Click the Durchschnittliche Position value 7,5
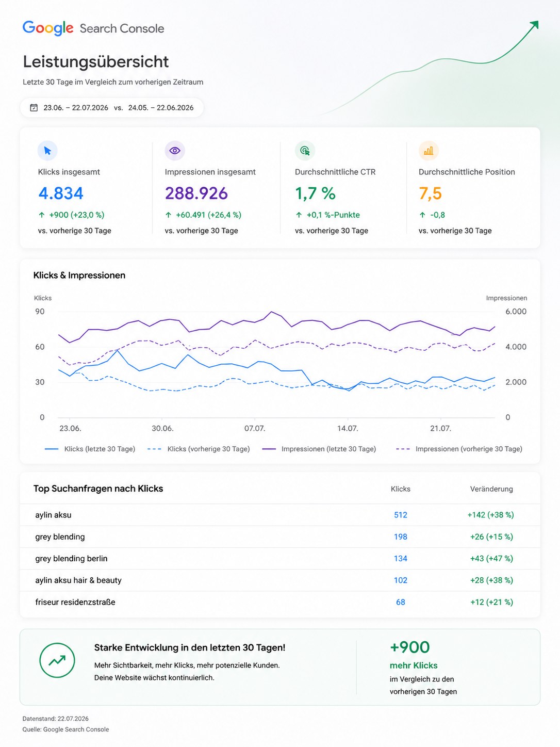Viewport: 560px width, 747px height. (431, 193)
